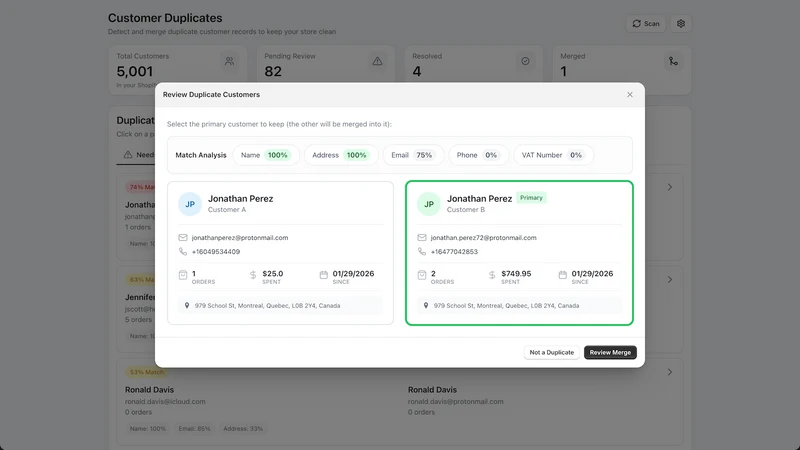
Task: Click the Not a Duplicate button
Action: tap(552, 353)
